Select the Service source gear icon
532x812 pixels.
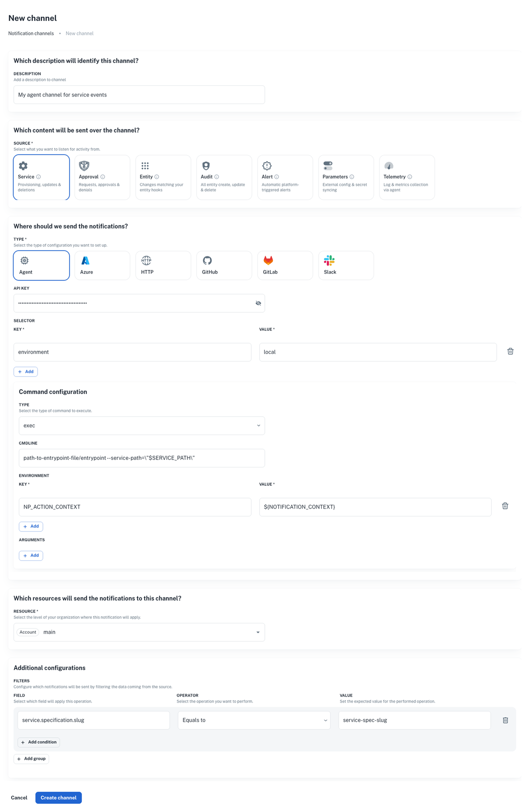[x=23, y=166]
